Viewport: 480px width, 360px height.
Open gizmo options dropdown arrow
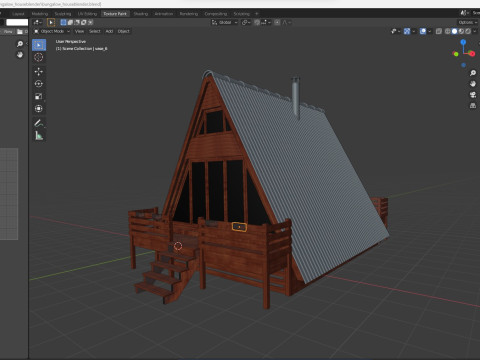tap(413, 31)
